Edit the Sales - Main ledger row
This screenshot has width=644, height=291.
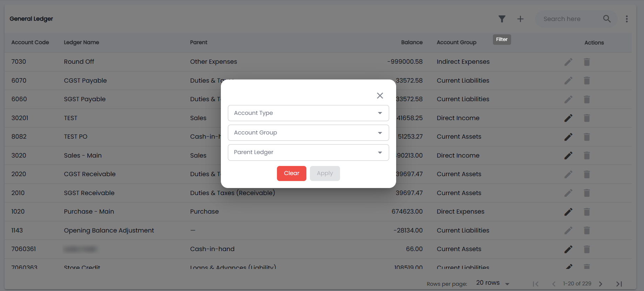pos(568,155)
